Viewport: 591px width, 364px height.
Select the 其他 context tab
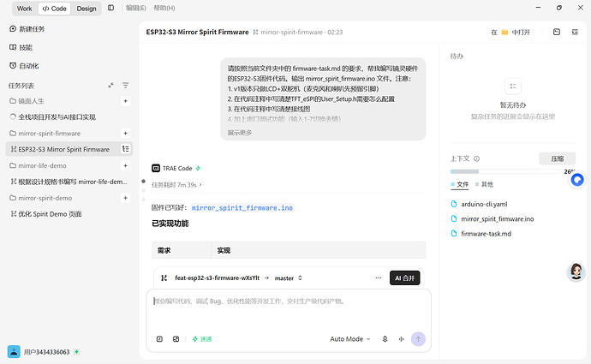pos(484,185)
